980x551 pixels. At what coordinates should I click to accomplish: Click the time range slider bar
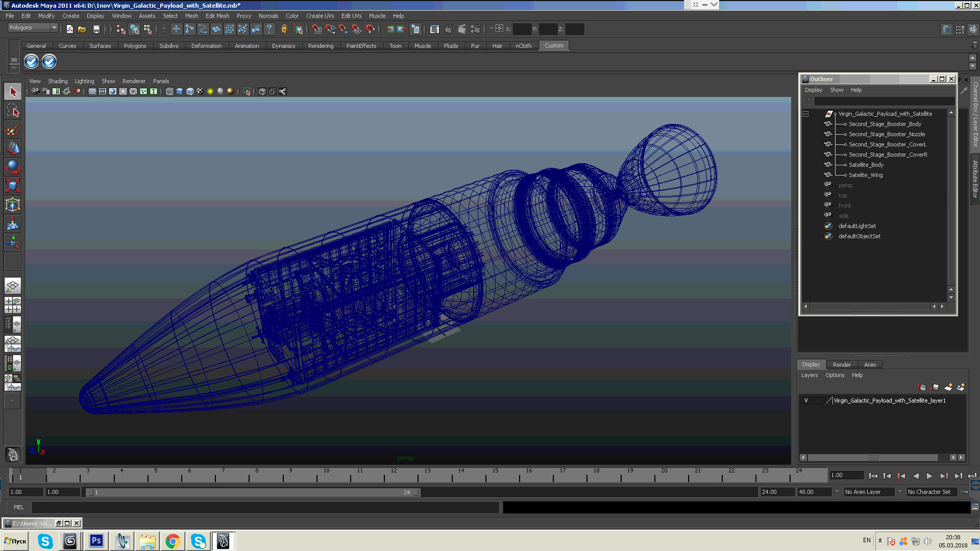point(254,492)
